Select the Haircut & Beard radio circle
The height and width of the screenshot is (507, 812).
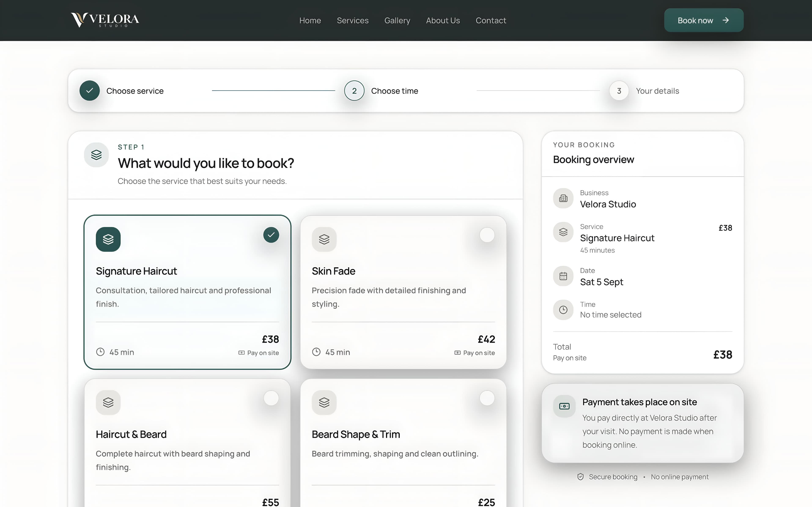[271, 398]
